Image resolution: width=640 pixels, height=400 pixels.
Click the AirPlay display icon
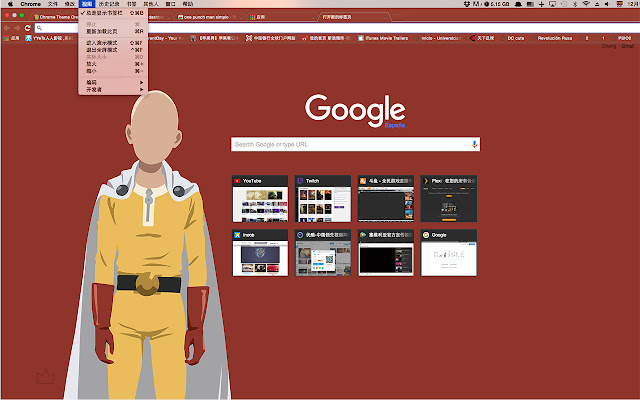tap(552, 4)
